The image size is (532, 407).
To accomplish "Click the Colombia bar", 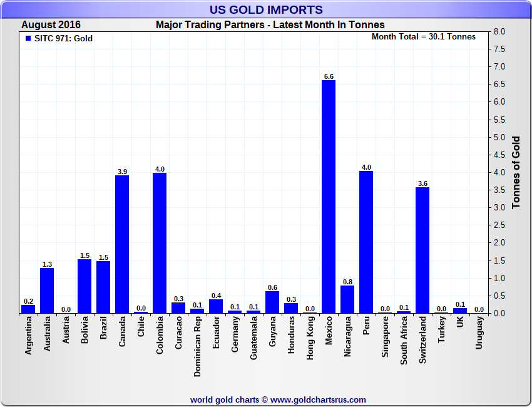I will [x=160, y=243].
